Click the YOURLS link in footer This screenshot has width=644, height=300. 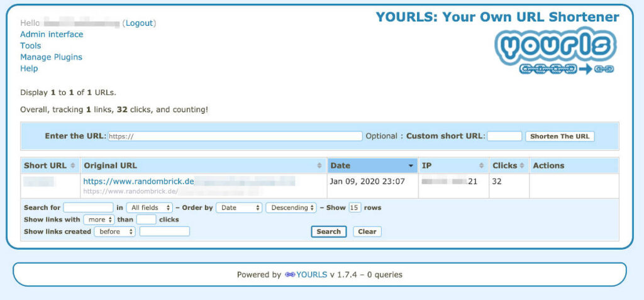[312, 274]
